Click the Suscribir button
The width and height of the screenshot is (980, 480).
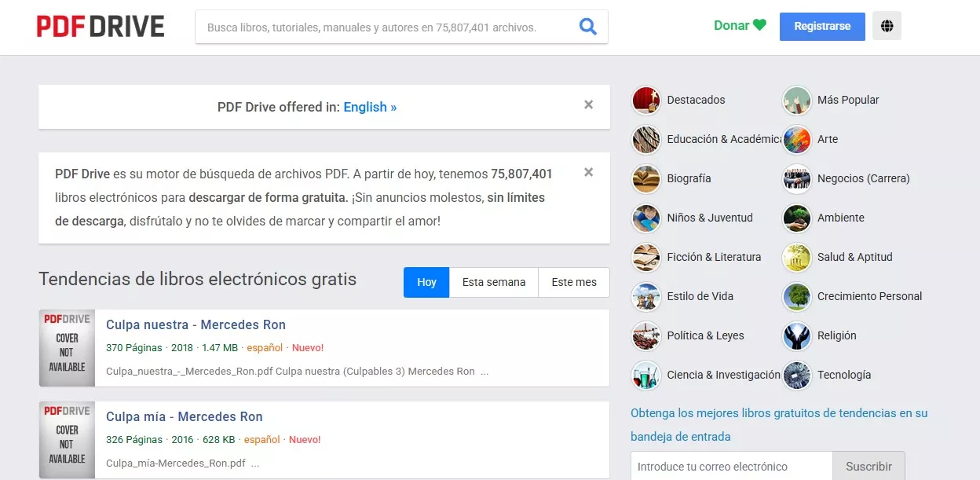coord(868,466)
